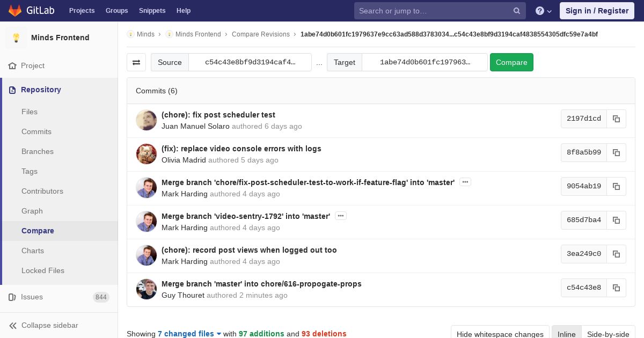Viewport: 644px width, 338px height.
Task: Switch to Inline diff view
Action: click(566, 334)
